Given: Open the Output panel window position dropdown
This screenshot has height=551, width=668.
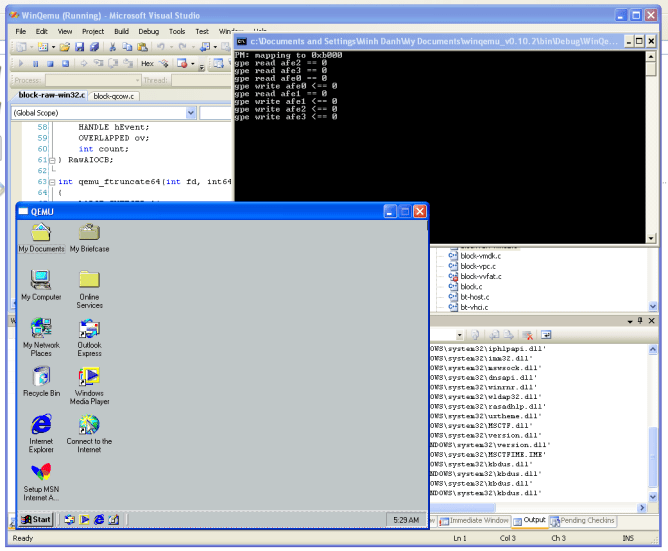Looking at the screenshot, I should coord(630,321).
